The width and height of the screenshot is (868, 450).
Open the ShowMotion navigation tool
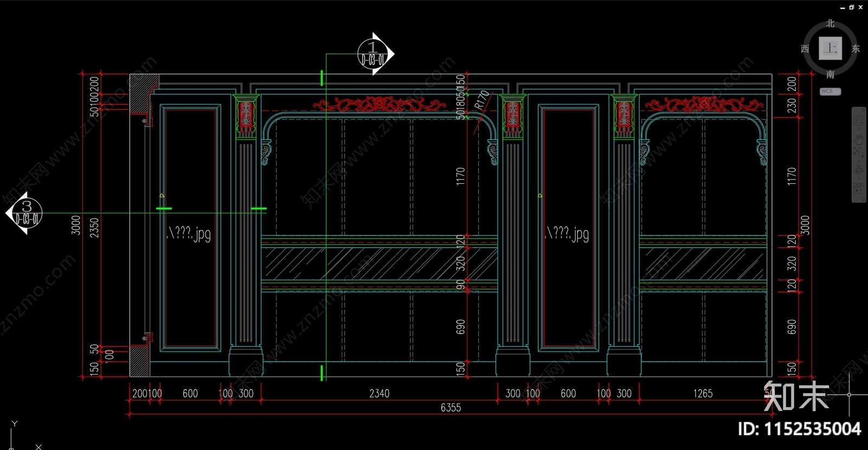pyautogui.click(x=859, y=189)
